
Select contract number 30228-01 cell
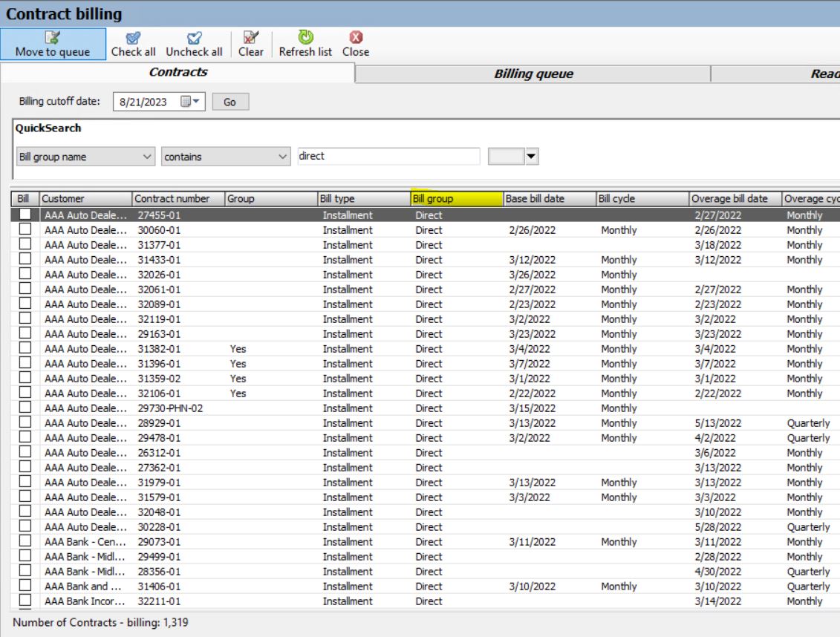[159, 527]
